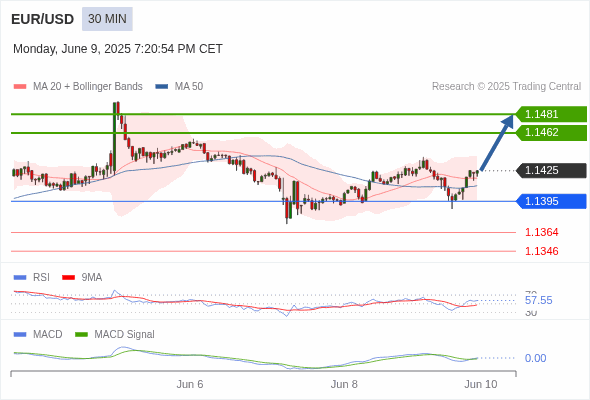Click the MA 20 + Bollinger Bands swatch
Screen dimensions: 590x400
(x=20, y=87)
